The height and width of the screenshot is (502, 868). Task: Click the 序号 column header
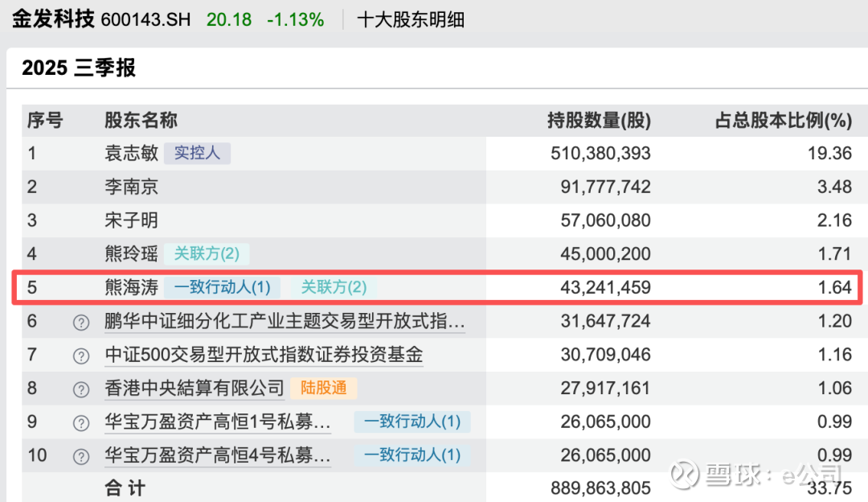[45, 120]
